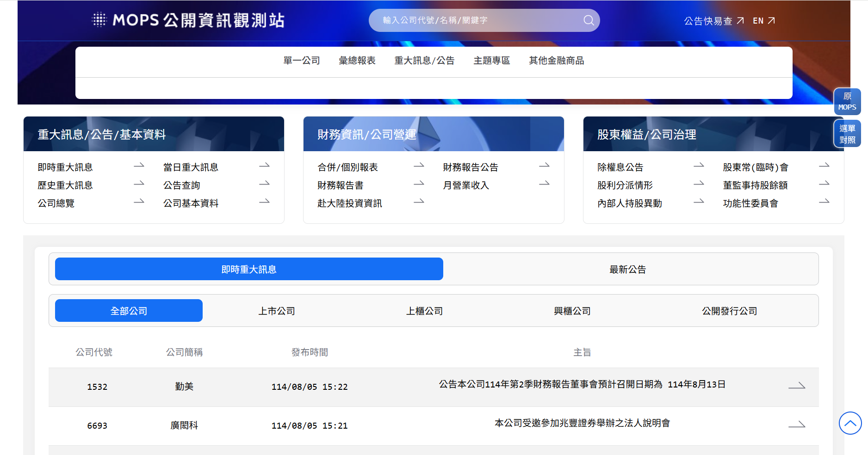The width and height of the screenshot is (868, 455).
Task: Click the scroll-to-top circle button
Action: click(850, 423)
